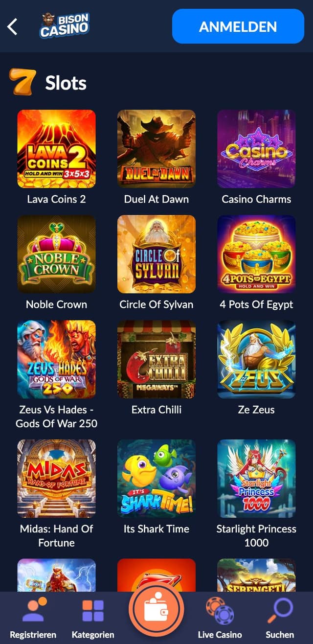Launch the Lava Coins 2 game thumbnail
313x644 pixels.
click(56, 149)
